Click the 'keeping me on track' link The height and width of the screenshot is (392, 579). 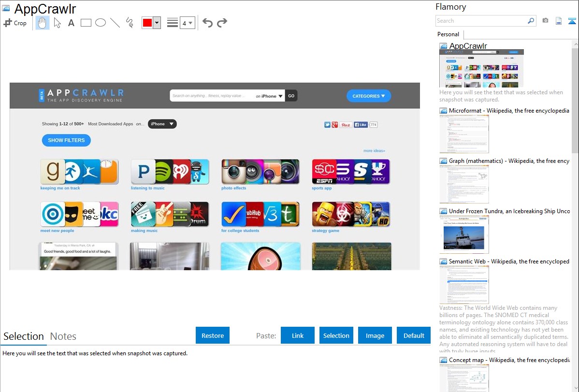60,188
